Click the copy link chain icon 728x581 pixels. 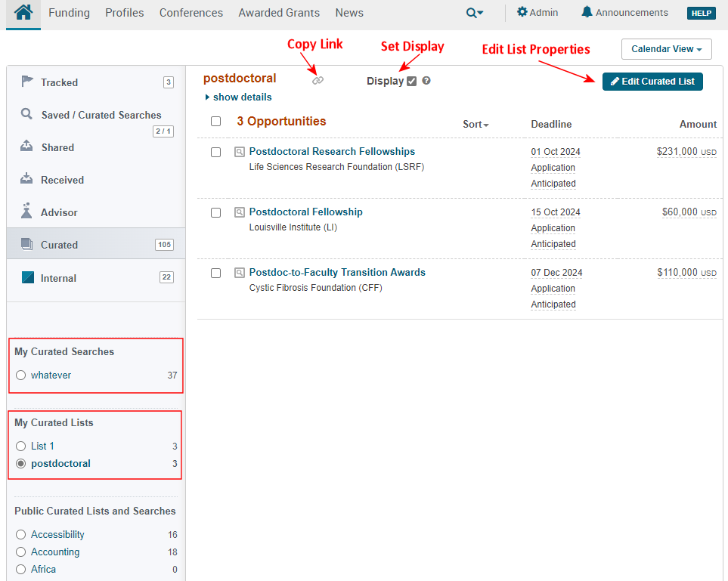pyautogui.click(x=318, y=80)
